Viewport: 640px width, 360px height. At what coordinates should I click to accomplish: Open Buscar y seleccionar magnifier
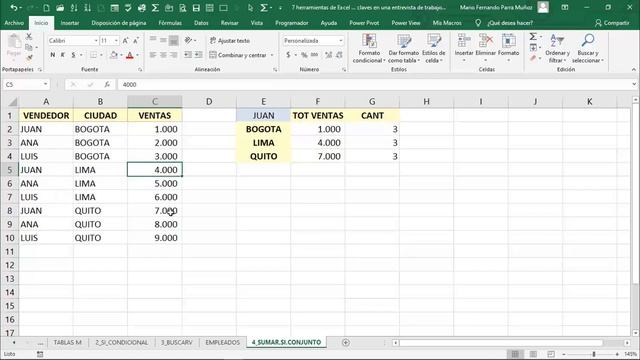tap(588, 49)
